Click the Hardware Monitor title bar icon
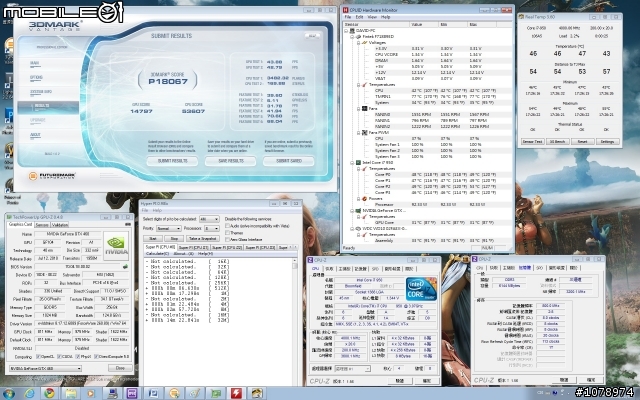 pos(345,9)
